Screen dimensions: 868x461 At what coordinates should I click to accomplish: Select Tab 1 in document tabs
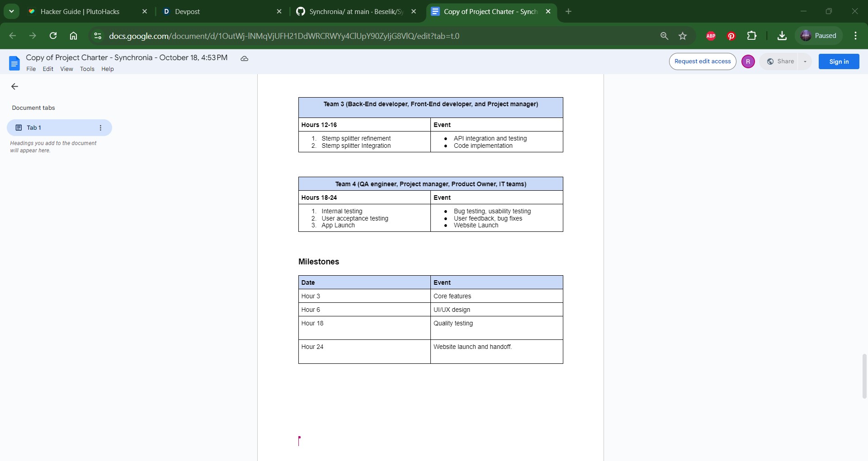coord(59,128)
